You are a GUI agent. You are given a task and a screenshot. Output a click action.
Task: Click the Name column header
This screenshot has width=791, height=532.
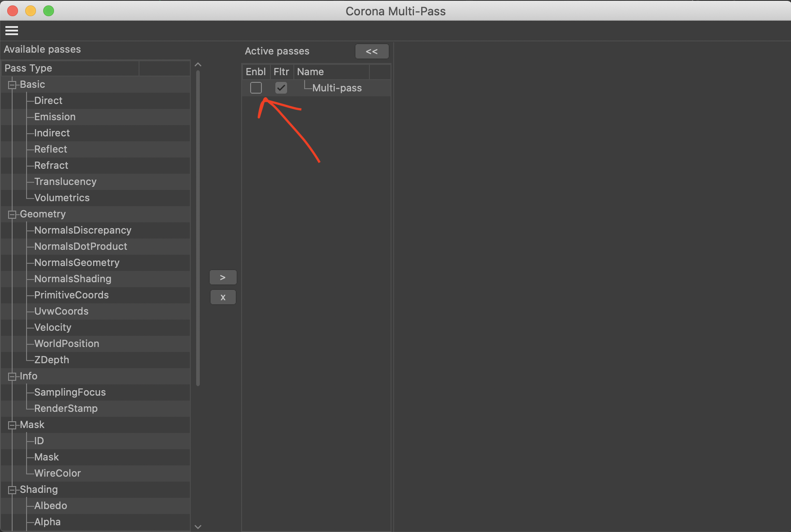pyautogui.click(x=332, y=72)
